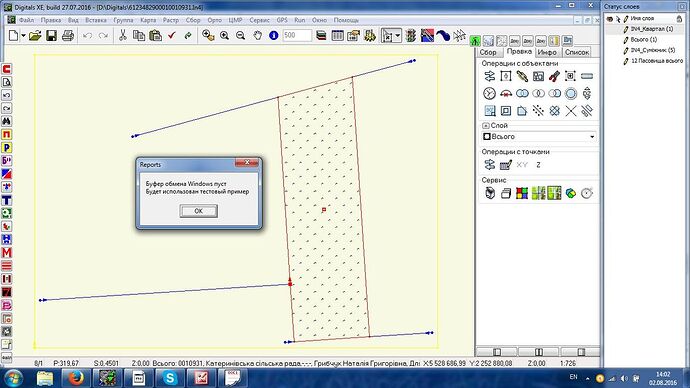Select the Всього (1) layer in the list
The width and height of the screenshot is (690, 388).
point(644,40)
